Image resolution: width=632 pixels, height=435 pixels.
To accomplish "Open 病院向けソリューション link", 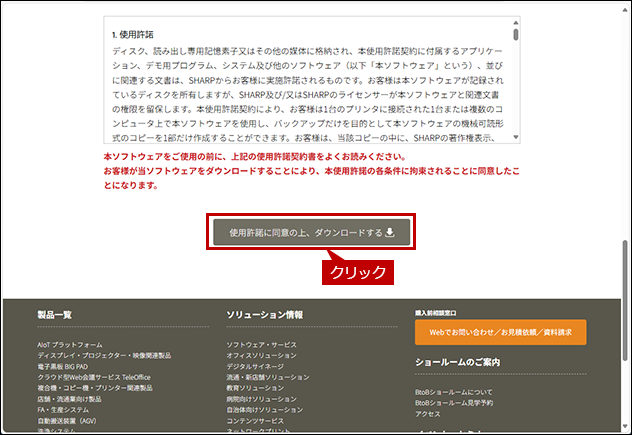I will tap(262, 399).
